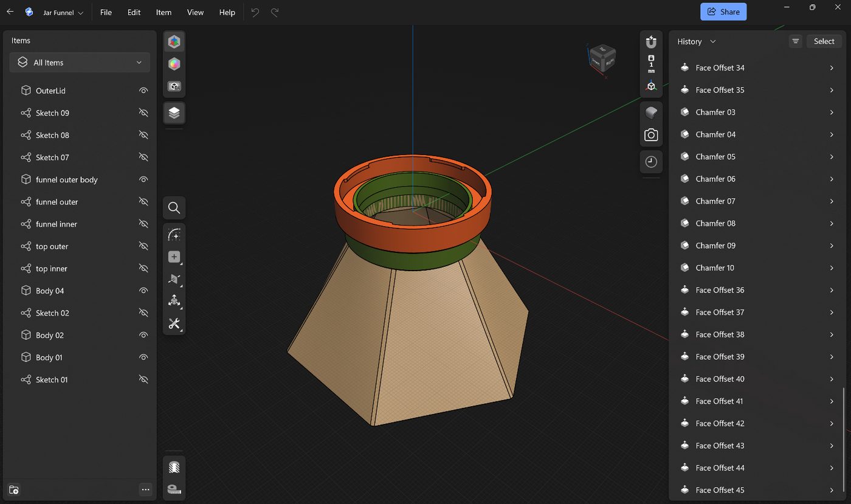
Task: Open the image export icon panel
Action: click(174, 86)
